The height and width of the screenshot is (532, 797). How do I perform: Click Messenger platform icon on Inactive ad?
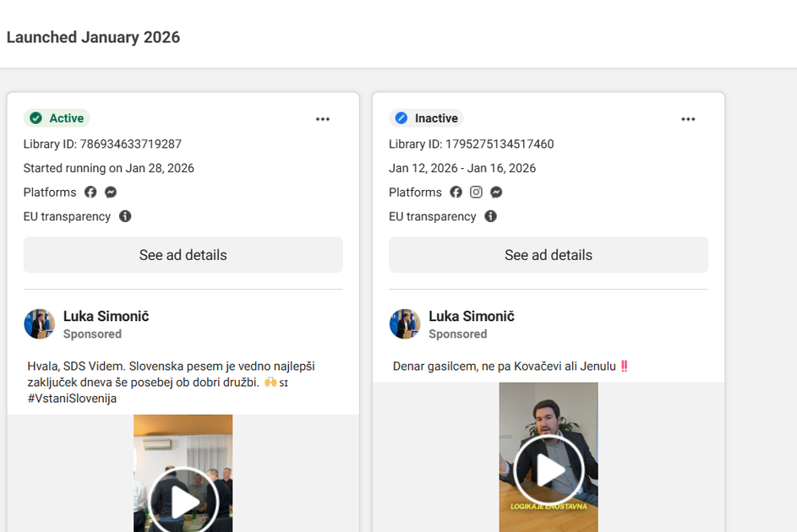496,193
